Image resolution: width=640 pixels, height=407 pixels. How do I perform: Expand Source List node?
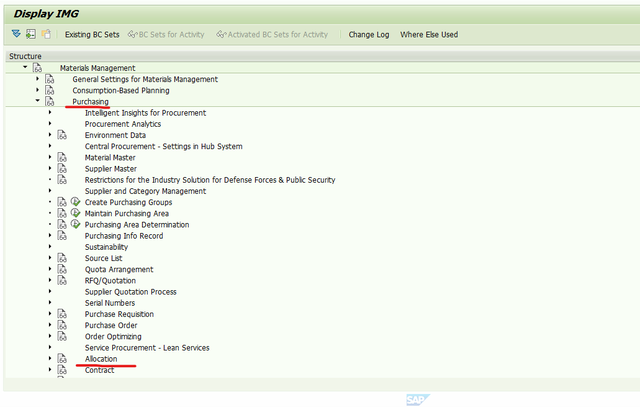point(50,258)
